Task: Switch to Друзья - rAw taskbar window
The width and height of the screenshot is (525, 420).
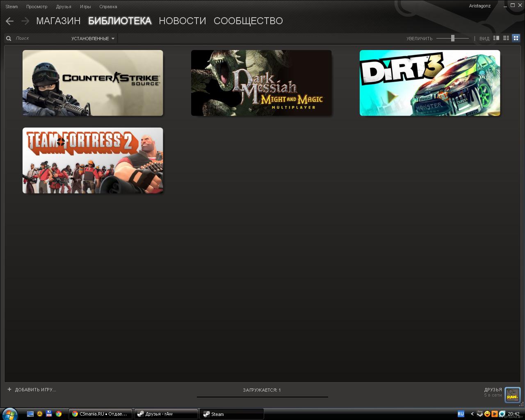Action: click(x=166, y=414)
